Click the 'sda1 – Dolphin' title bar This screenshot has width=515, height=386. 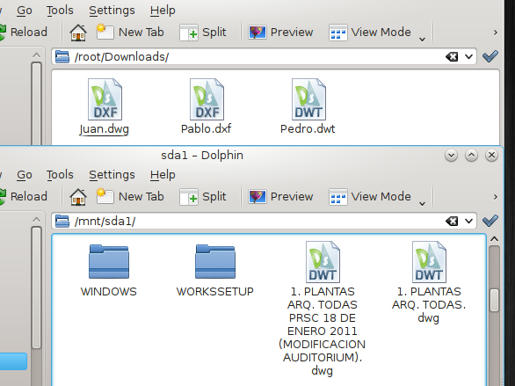click(202, 155)
